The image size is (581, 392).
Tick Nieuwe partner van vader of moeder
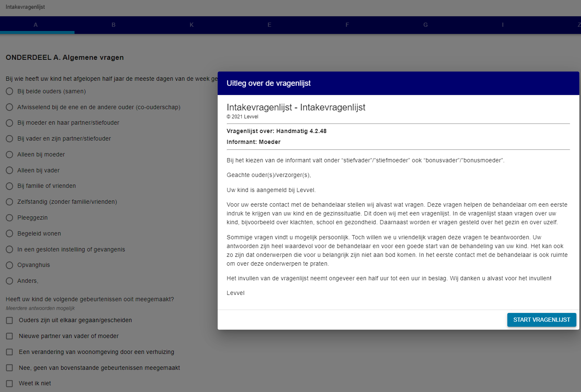9,336
